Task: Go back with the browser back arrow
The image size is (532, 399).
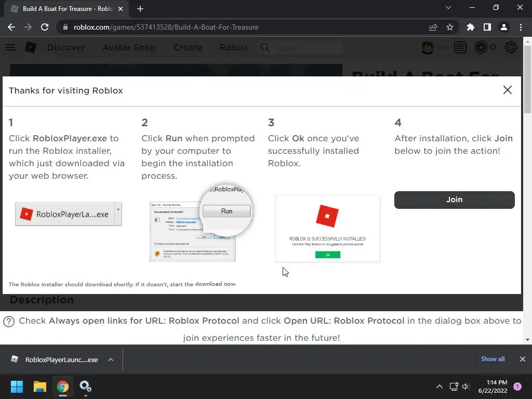Action: pos(11,27)
